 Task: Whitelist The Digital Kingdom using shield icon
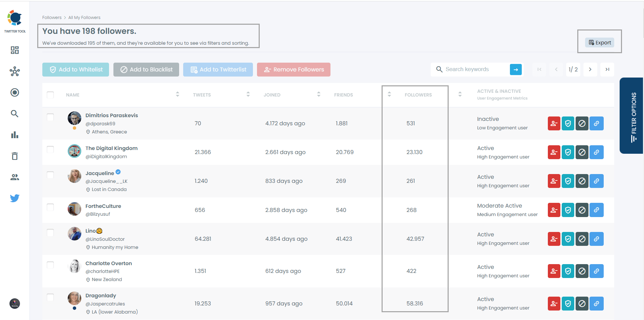[568, 152]
